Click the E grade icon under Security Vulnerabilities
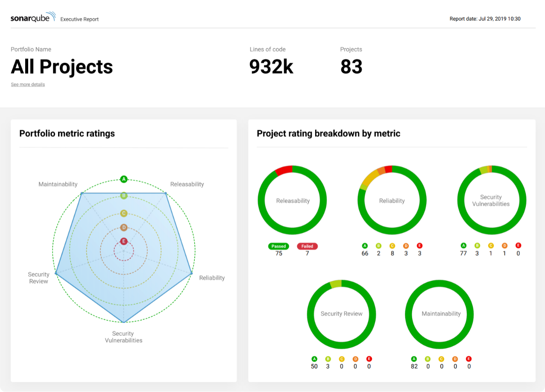The width and height of the screenshot is (545, 392). [x=519, y=246]
